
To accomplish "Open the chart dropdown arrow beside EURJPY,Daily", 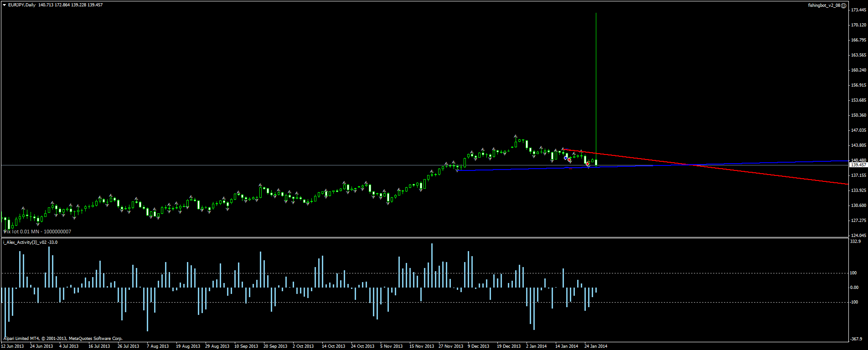I will point(4,5).
